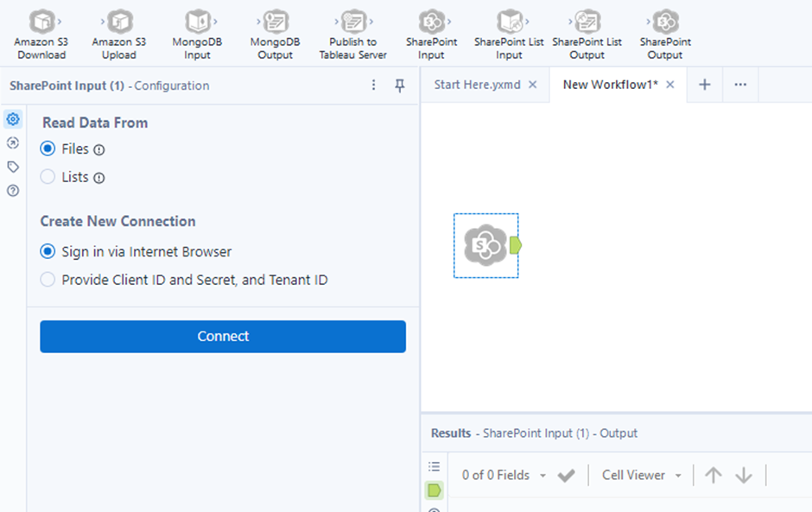Pin the Configuration panel

400,85
